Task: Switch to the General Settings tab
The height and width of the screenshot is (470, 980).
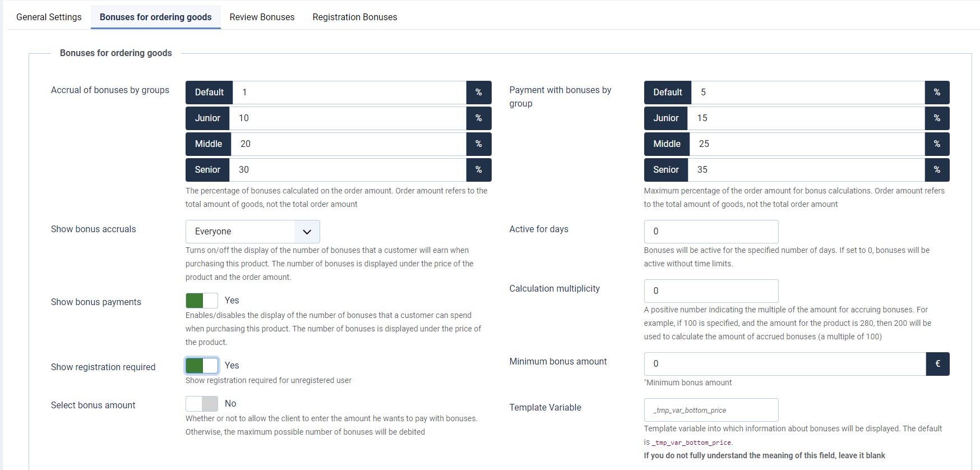Action: click(x=49, y=17)
